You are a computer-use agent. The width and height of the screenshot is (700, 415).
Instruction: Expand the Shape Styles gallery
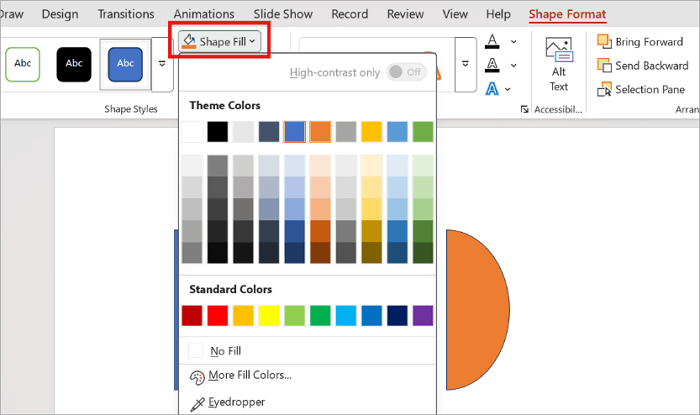pos(162,64)
